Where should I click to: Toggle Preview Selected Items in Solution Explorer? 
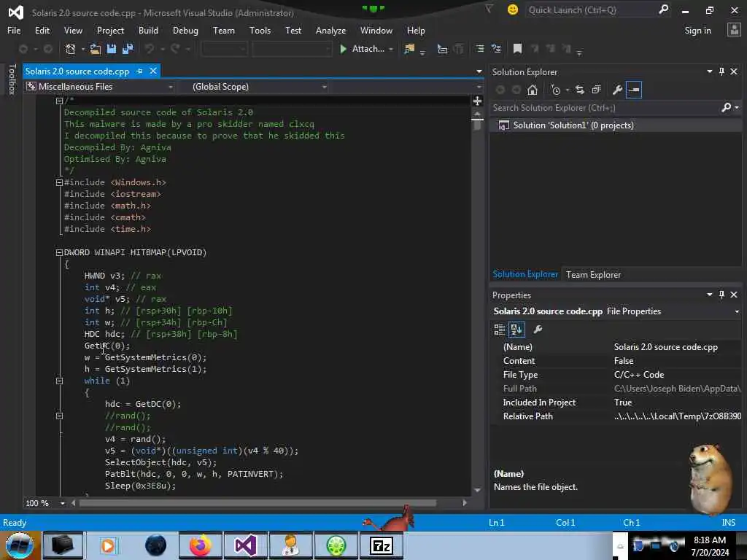click(x=634, y=90)
